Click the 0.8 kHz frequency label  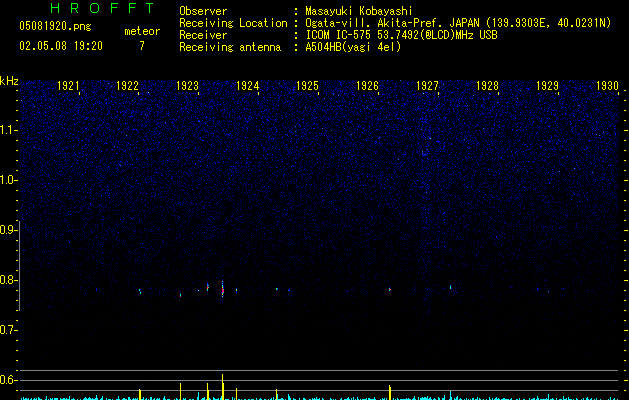click(8, 280)
